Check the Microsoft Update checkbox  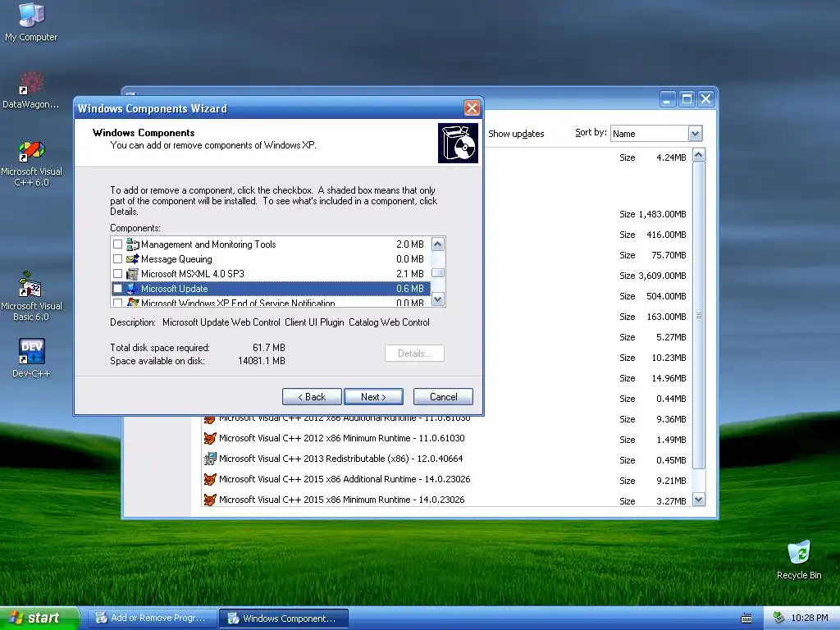click(x=118, y=289)
